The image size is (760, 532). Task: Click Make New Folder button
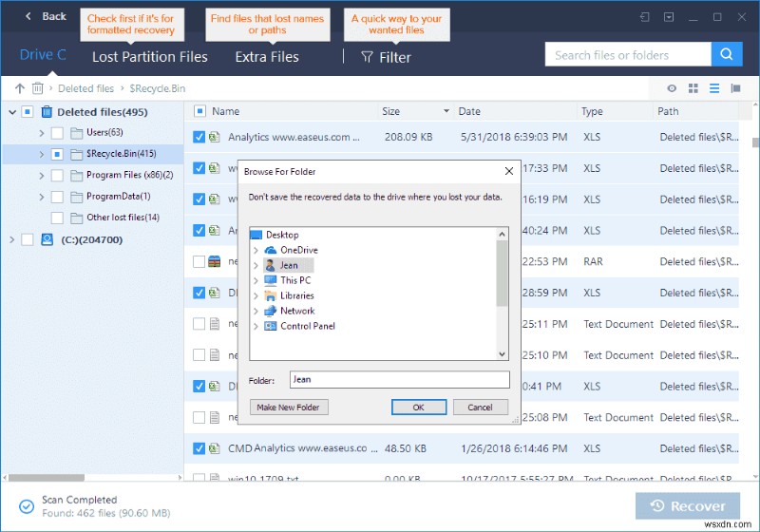click(289, 408)
